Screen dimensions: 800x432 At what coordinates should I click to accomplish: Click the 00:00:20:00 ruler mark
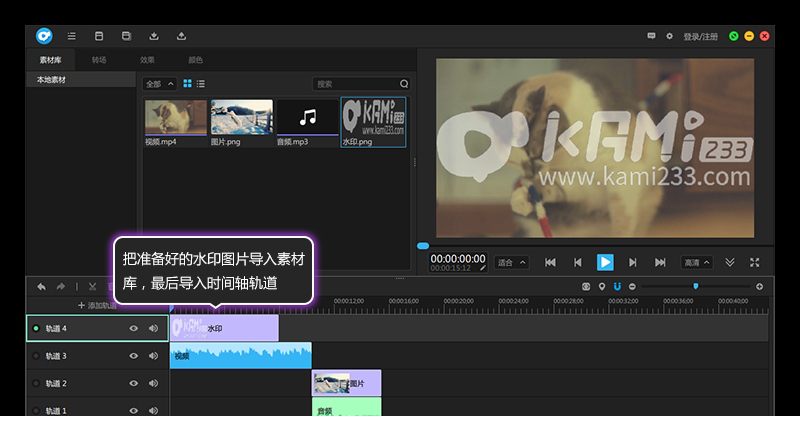(x=458, y=301)
